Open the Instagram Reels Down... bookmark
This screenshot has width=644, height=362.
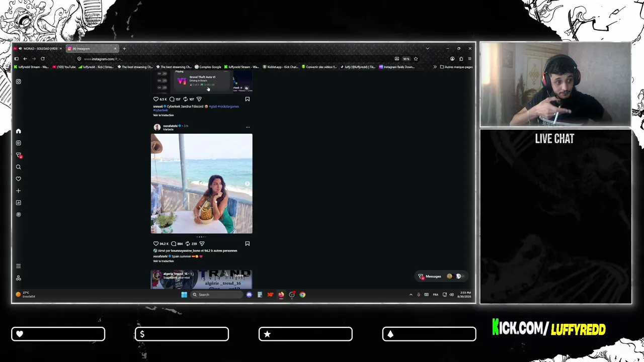(x=396, y=67)
